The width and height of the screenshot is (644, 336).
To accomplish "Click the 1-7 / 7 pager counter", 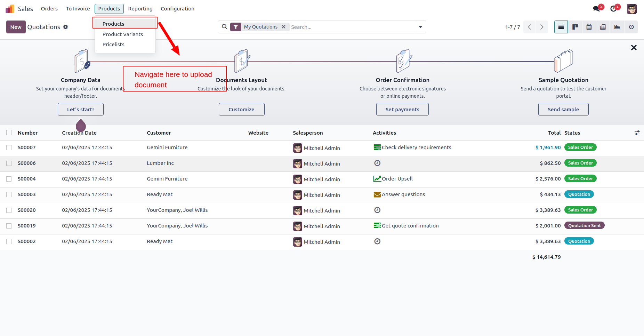I will [x=513, y=27].
